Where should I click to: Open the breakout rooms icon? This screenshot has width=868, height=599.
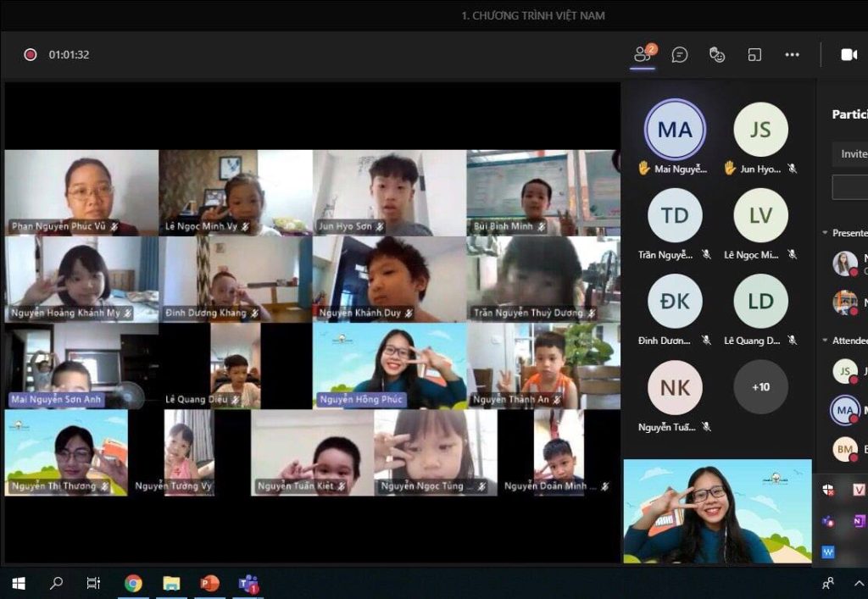pyautogui.click(x=754, y=54)
